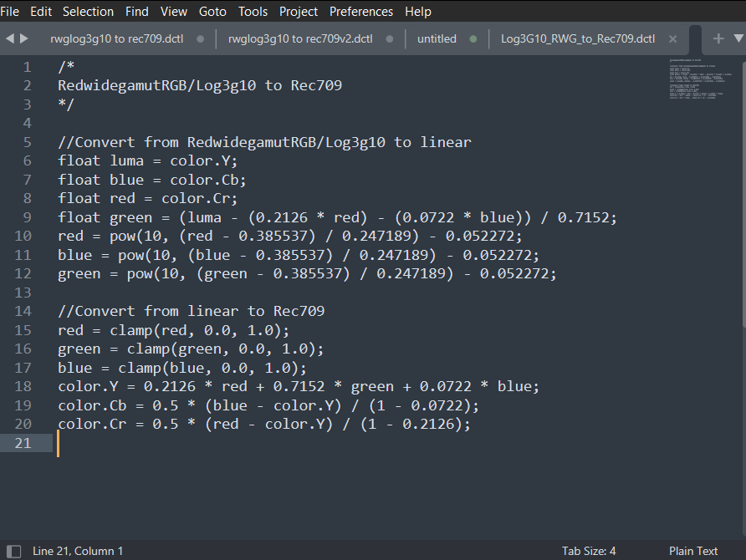Image resolution: width=746 pixels, height=560 pixels.
Task: Click the minimap code preview
Action: point(700,79)
